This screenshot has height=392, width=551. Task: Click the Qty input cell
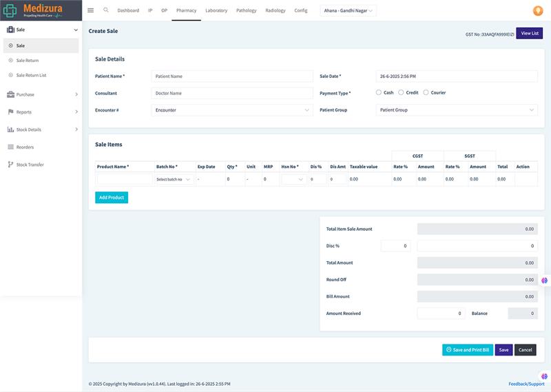tap(235, 179)
